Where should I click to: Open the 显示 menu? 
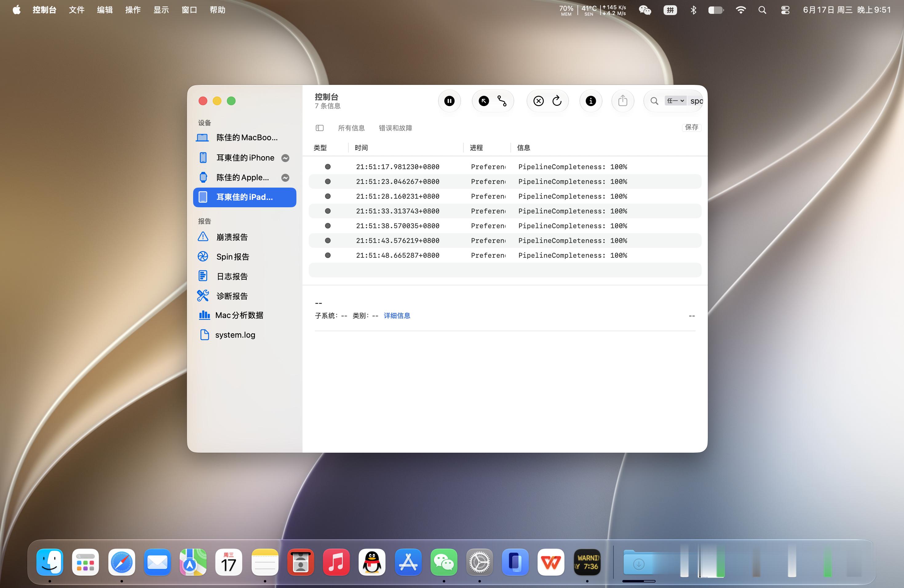(x=161, y=10)
